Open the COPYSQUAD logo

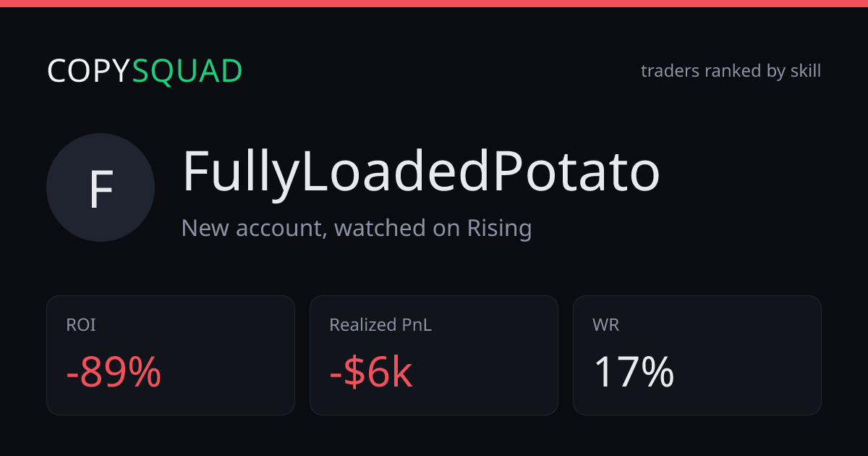coord(145,71)
